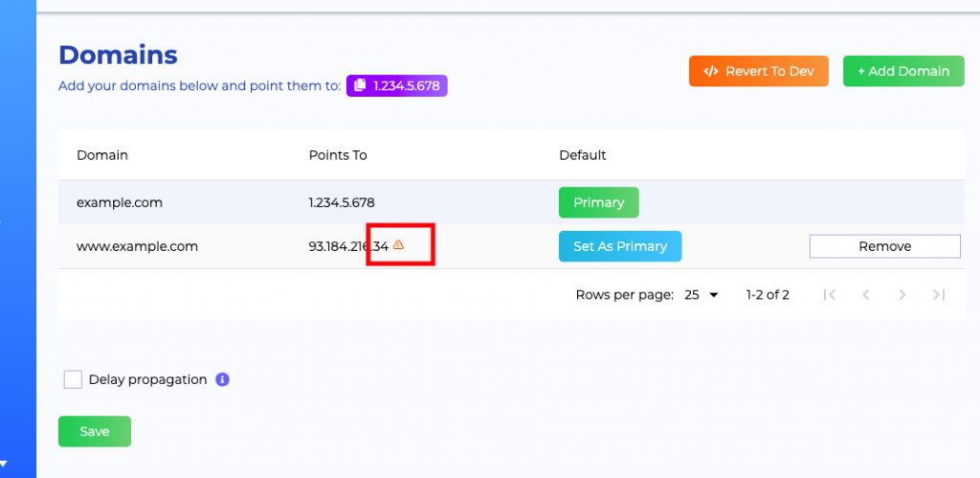This screenshot has height=478, width=980.
Task: Jump to the last page of domains
Action: (x=938, y=295)
